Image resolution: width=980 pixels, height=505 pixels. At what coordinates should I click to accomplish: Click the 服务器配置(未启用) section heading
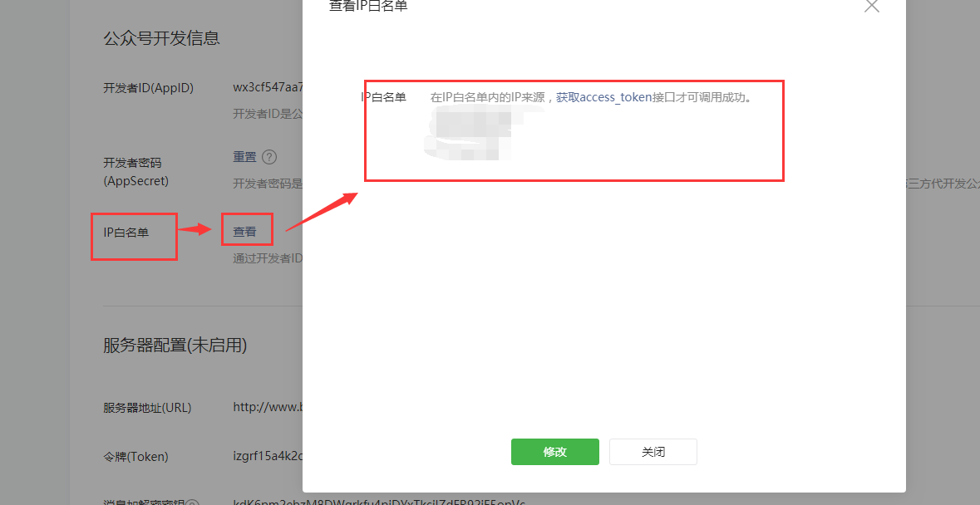pyautogui.click(x=175, y=345)
